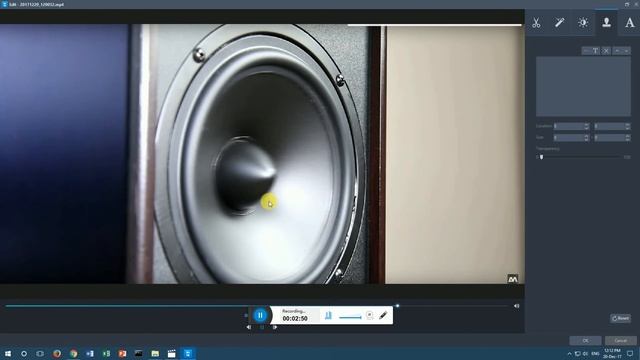The width and height of the screenshot is (640, 360).
Task: Mute video with the speaker volume icon
Action: click(x=516, y=306)
